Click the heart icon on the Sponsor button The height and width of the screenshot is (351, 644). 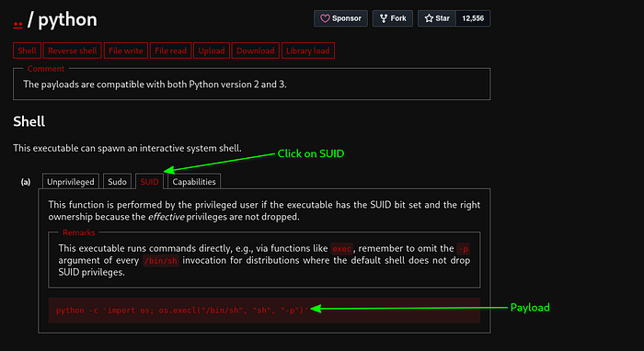[x=325, y=18]
